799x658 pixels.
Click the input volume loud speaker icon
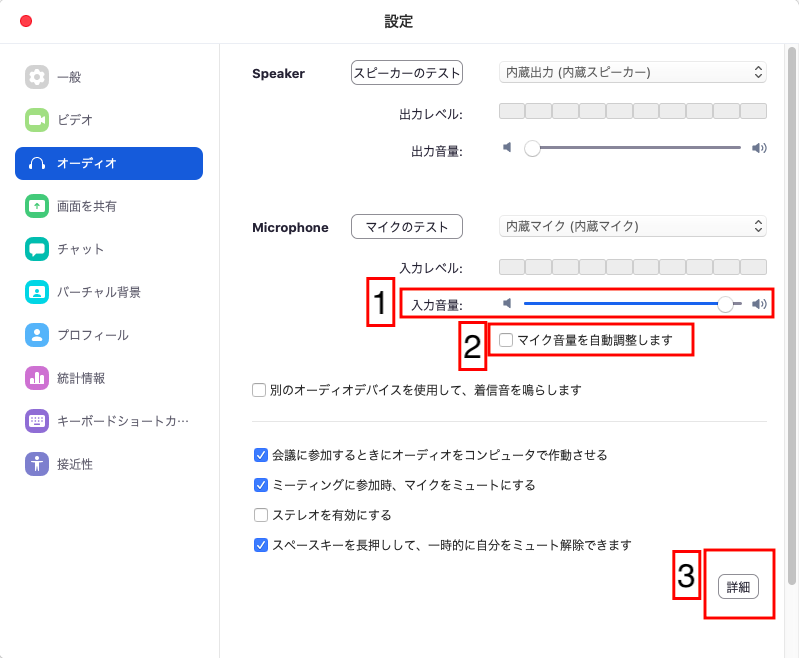(x=759, y=304)
